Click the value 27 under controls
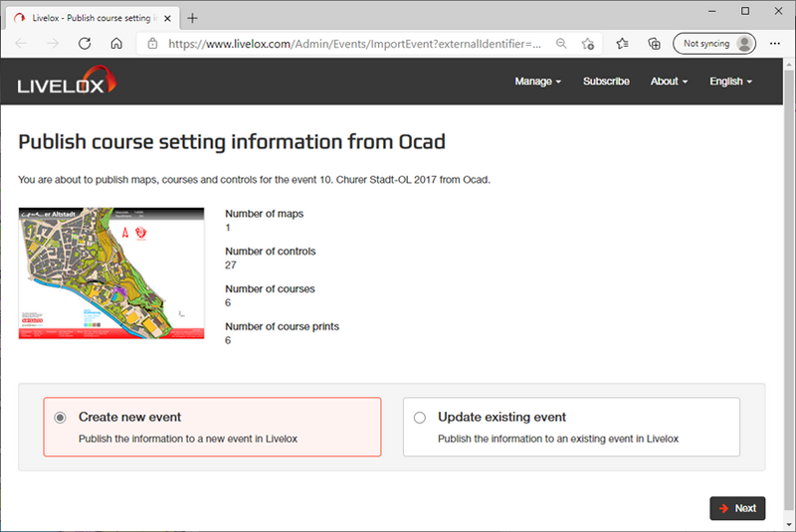Viewport: 796px width, 532px height. pos(231,265)
